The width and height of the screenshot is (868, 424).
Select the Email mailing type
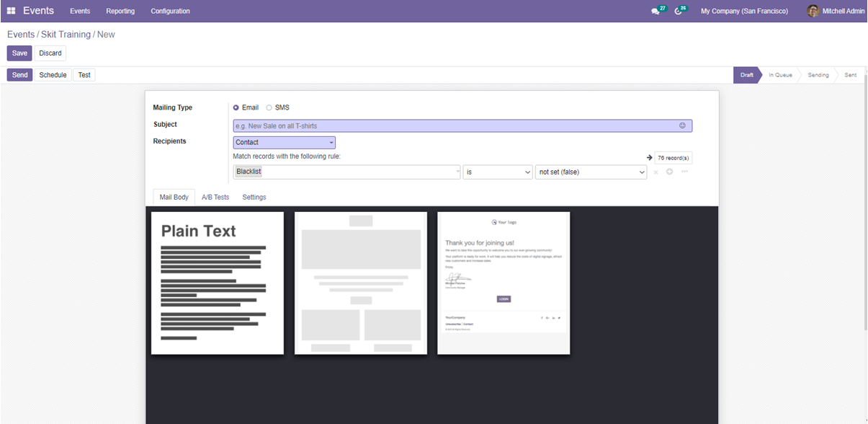click(x=236, y=108)
